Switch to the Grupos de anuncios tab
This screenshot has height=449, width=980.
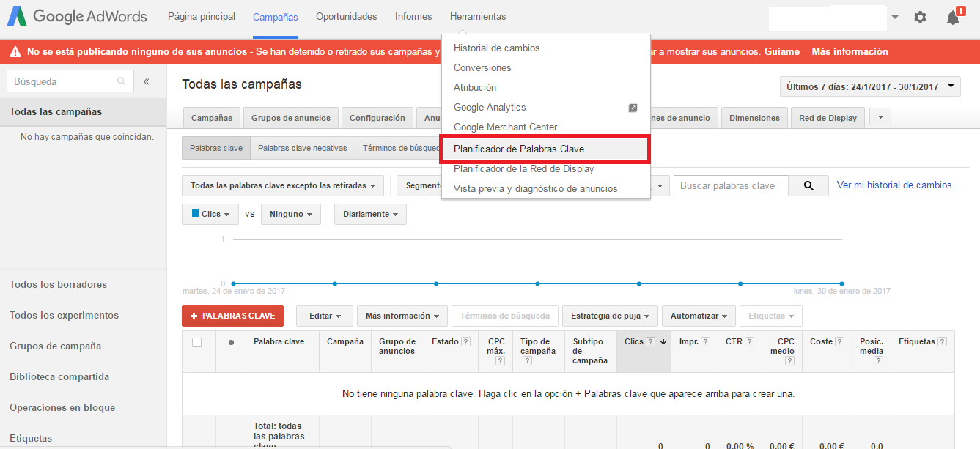(x=291, y=117)
